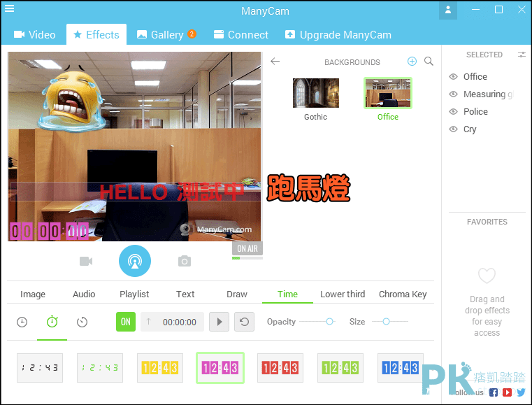Reset the timer to zero
The image size is (532, 405).
pos(244,322)
